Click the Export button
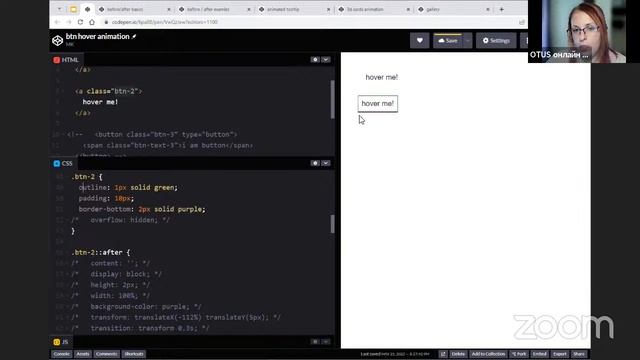The image size is (640, 360). 560,354
